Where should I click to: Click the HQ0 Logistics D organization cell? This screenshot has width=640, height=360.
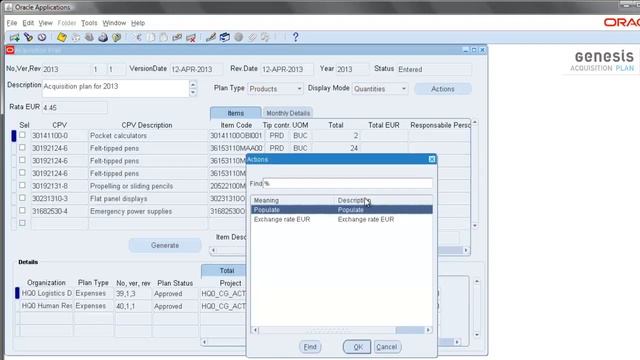click(x=47, y=293)
